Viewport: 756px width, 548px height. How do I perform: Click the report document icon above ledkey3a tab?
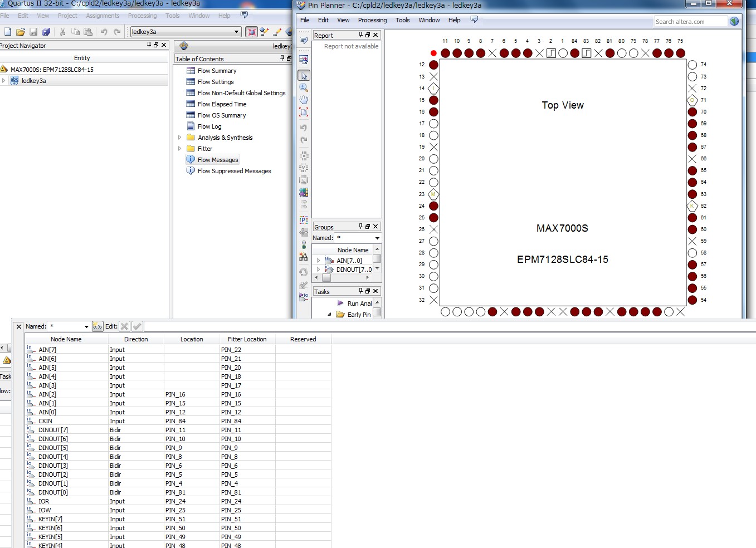[x=184, y=46]
